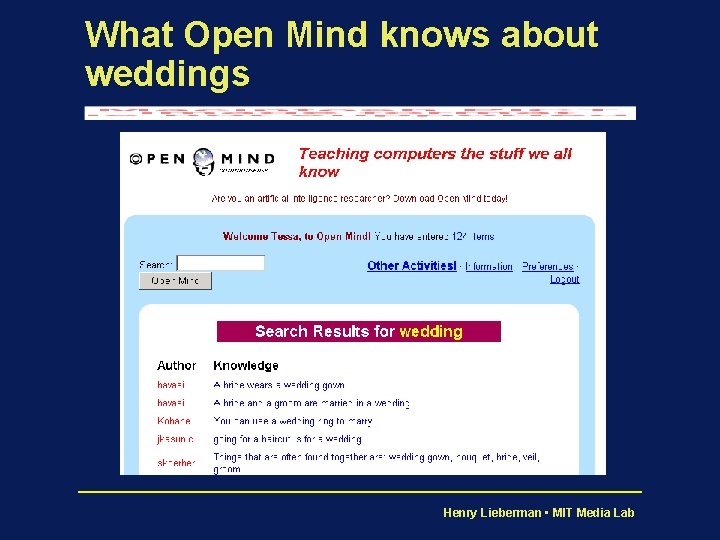
Task: Click the Open Mind head logo icon
Action: (x=203, y=161)
